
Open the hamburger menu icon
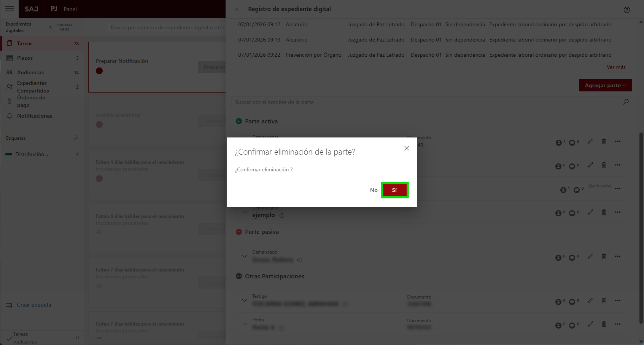10,9
